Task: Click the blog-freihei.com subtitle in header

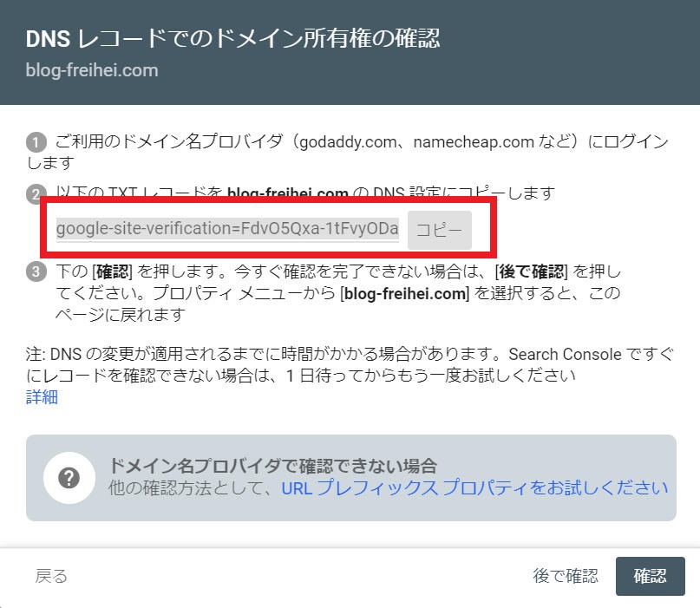Action: point(92,70)
